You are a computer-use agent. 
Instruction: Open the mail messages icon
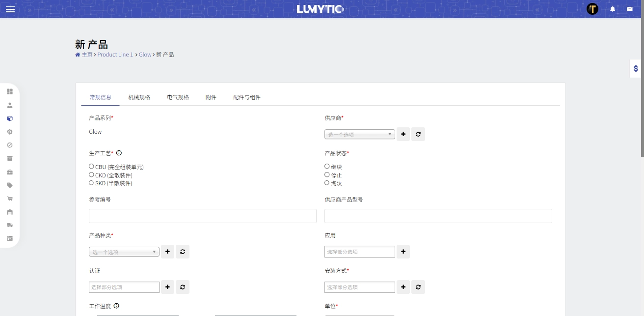tap(629, 9)
